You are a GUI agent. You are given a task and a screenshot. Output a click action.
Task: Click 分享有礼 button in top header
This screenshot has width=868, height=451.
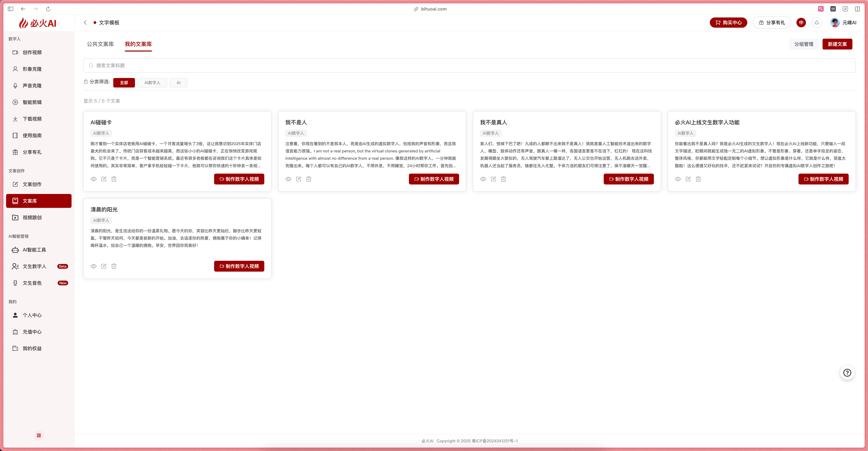point(772,23)
